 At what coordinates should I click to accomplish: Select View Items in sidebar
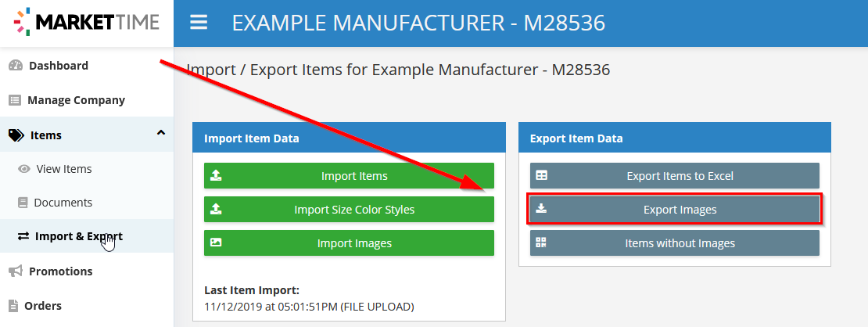pos(64,169)
